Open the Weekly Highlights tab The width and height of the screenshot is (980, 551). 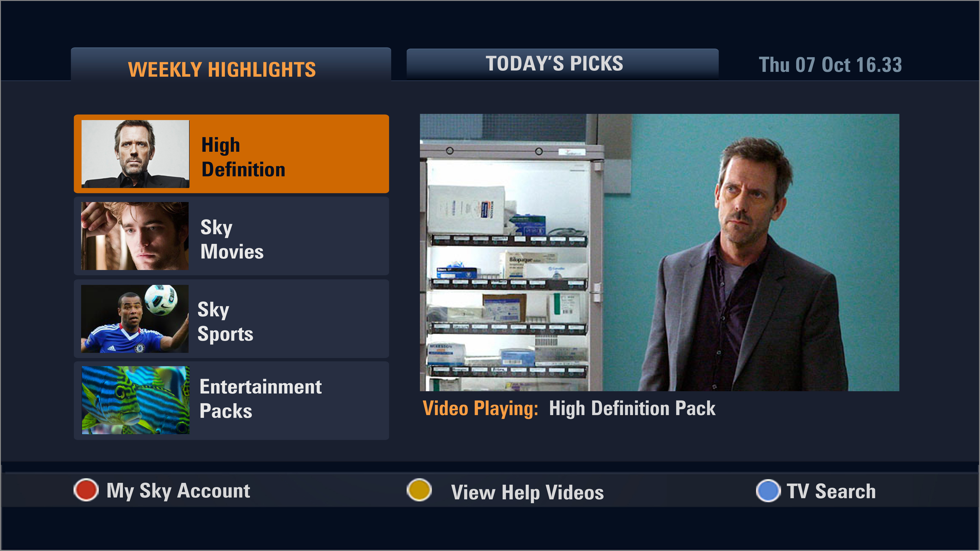(x=231, y=65)
